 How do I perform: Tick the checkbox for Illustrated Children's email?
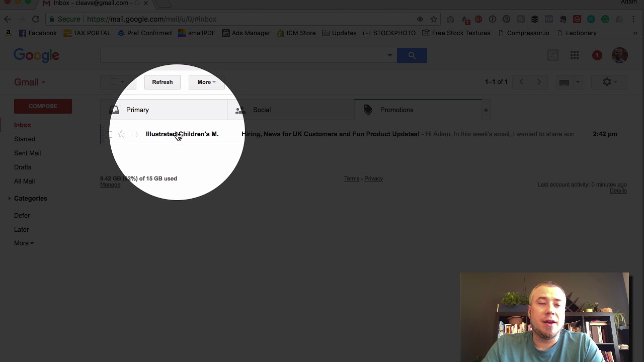coord(109,134)
